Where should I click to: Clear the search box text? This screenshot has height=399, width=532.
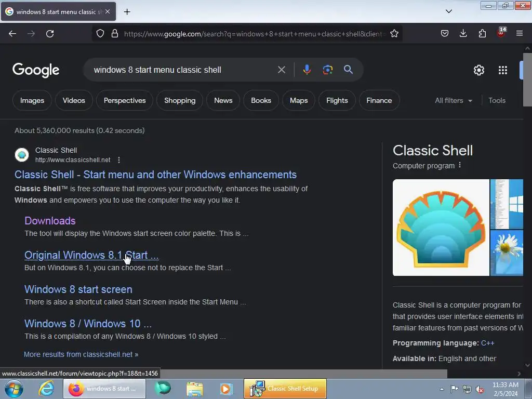(281, 70)
